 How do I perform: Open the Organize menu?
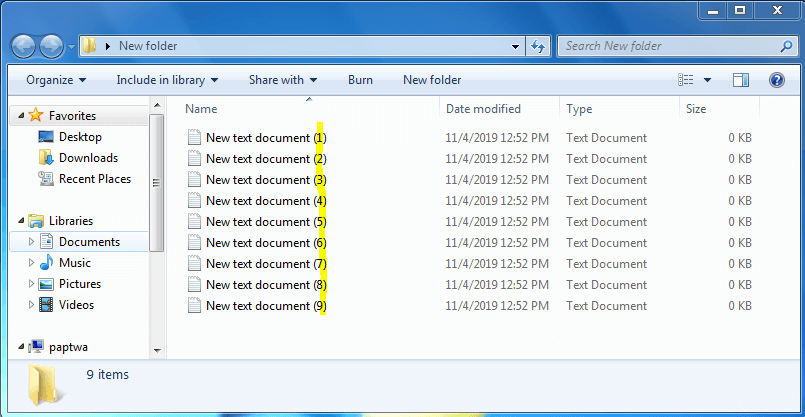click(x=56, y=80)
